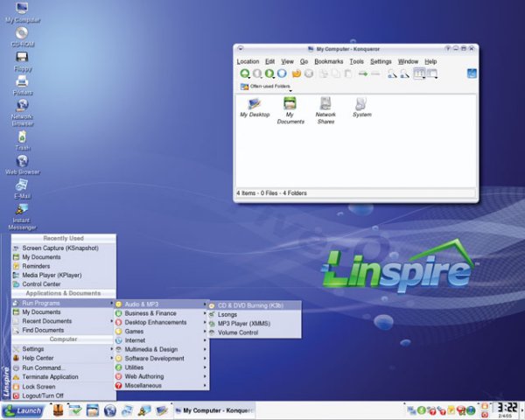Open the Bookmarks menu in Konqueror

[328, 61]
